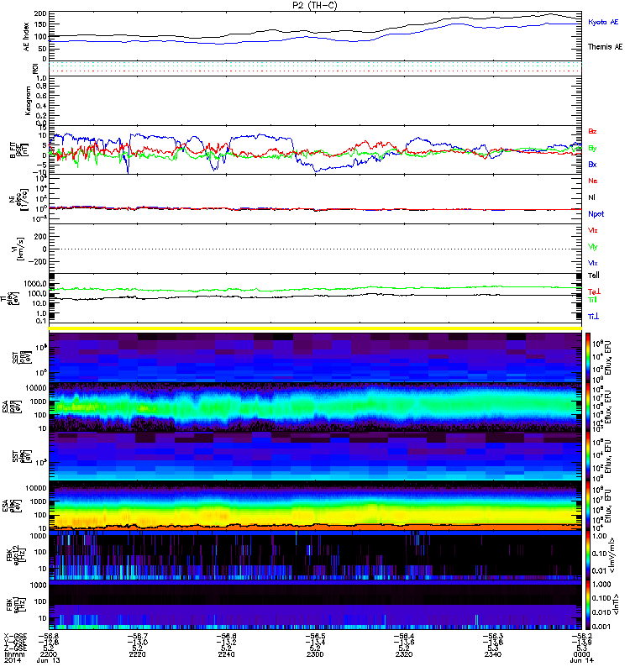Click the red Viz velocity legend label
This screenshot has height=672, width=630.
tap(593, 230)
